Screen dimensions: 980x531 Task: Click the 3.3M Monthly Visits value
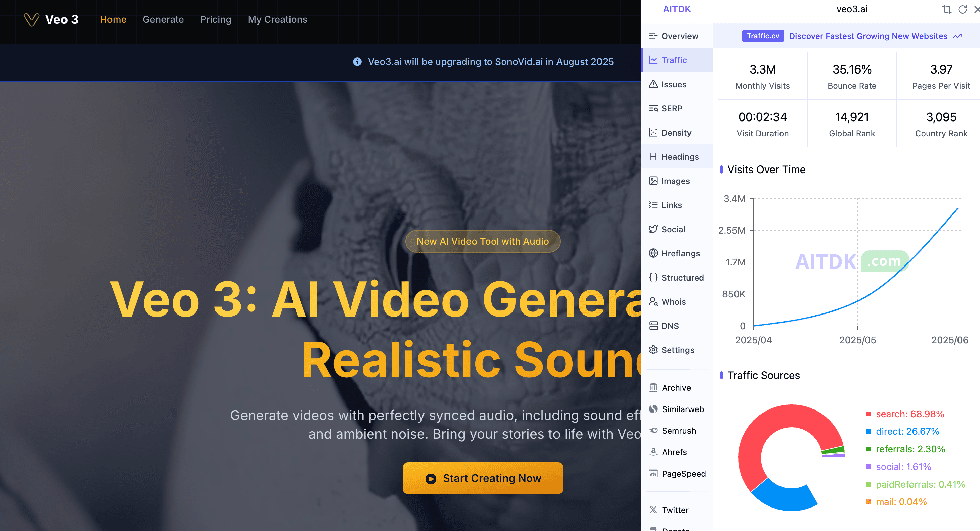762,69
